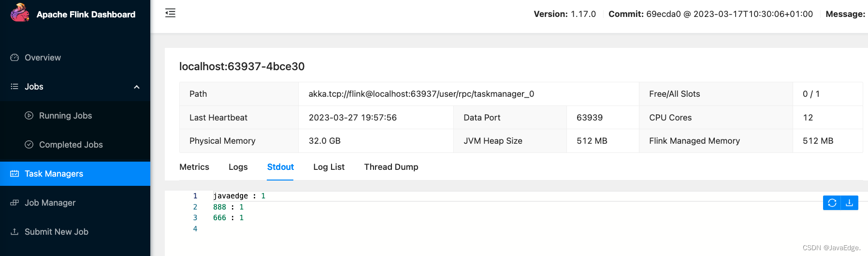
Task: Click the Submit New Job upload icon
Action: coord(14,232)
